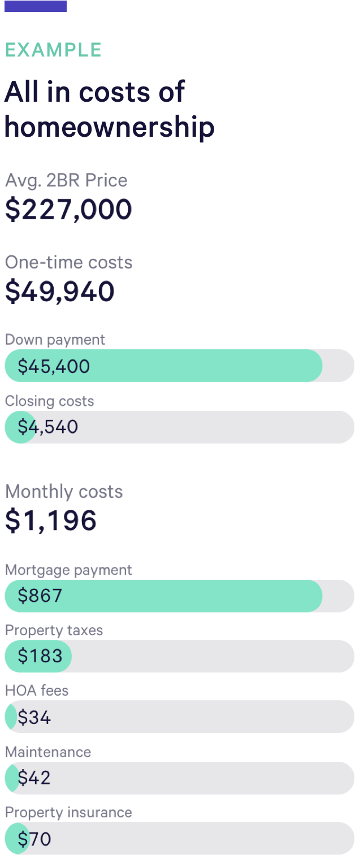Select the $49,940 one-time total

coord(60,291)
